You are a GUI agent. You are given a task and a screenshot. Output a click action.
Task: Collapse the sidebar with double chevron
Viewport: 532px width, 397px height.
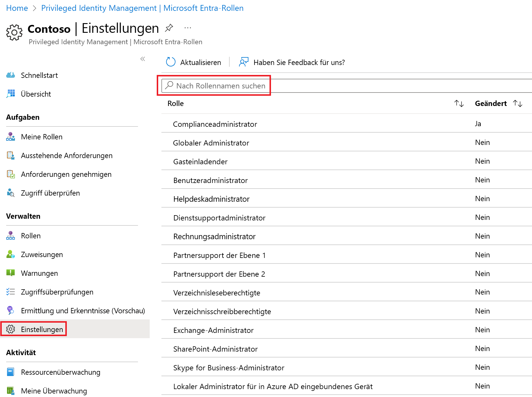coord(143,59)
